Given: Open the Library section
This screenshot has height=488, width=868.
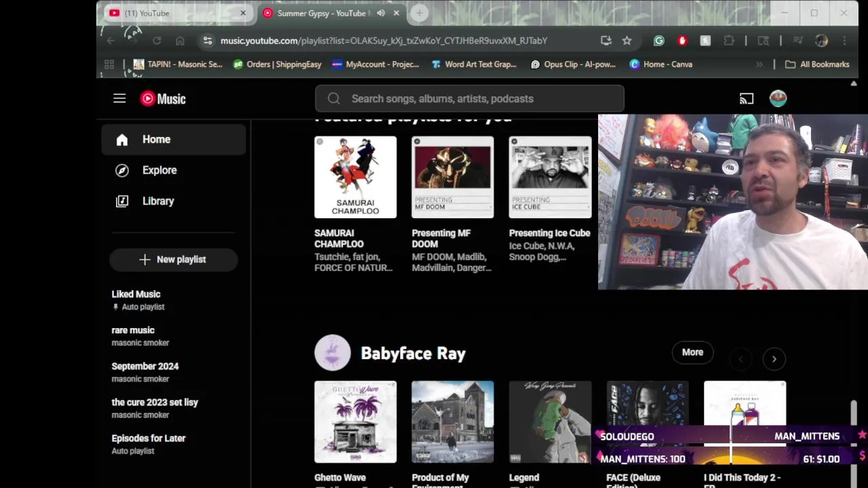Looking at the screenshot, I should coord(174,201).
